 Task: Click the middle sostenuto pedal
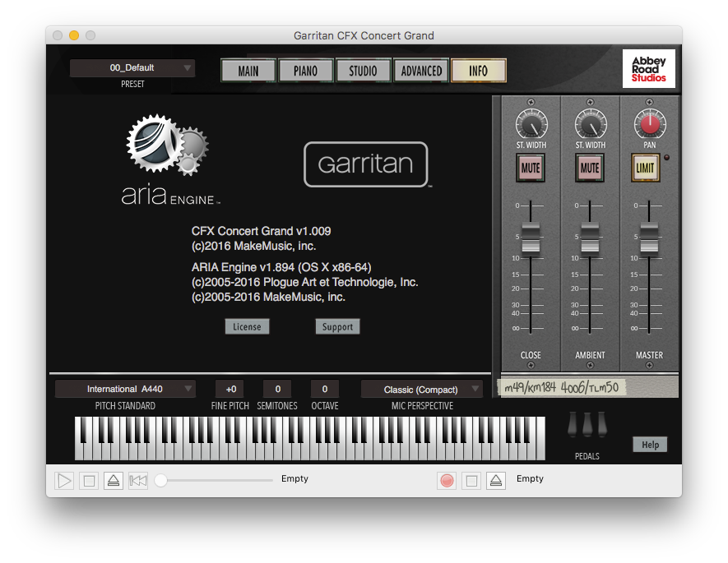(x=587, y=424)
